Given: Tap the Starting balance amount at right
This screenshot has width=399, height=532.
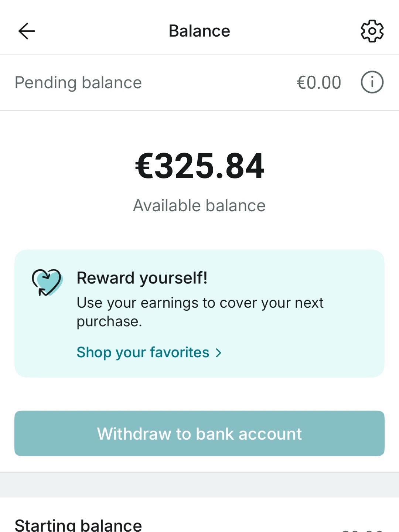Looking at the screenshot, I should 362,529.
